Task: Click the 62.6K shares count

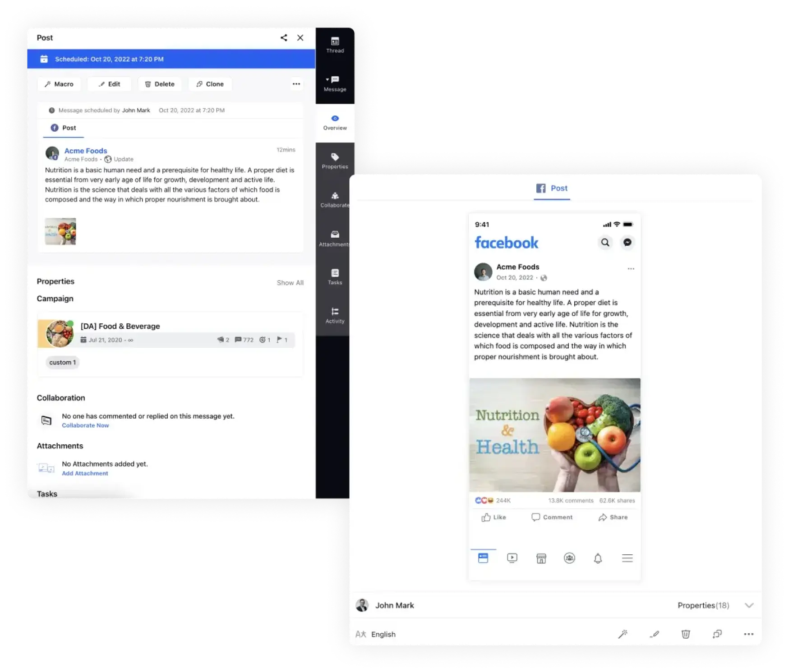Action: (617, 501)
